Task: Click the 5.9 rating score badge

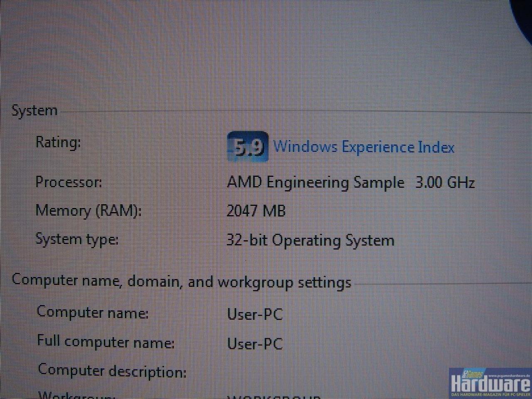Action: pos(248,147)
